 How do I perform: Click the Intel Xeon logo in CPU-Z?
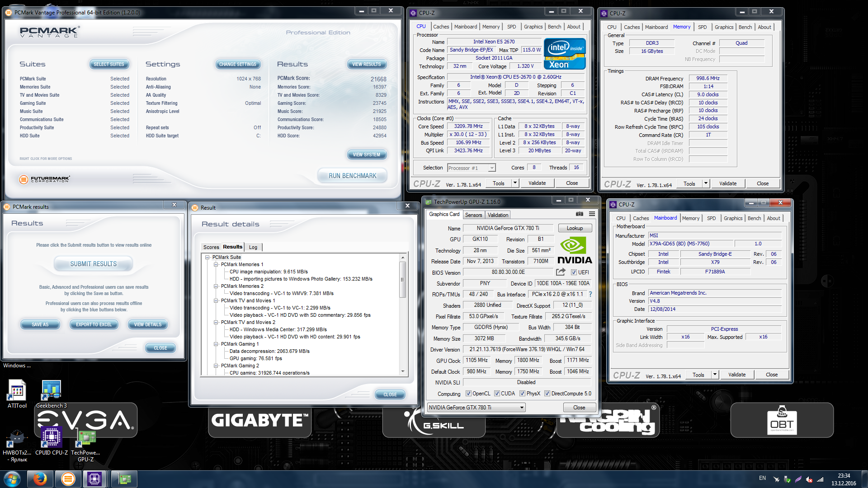(x=565, y=54)
